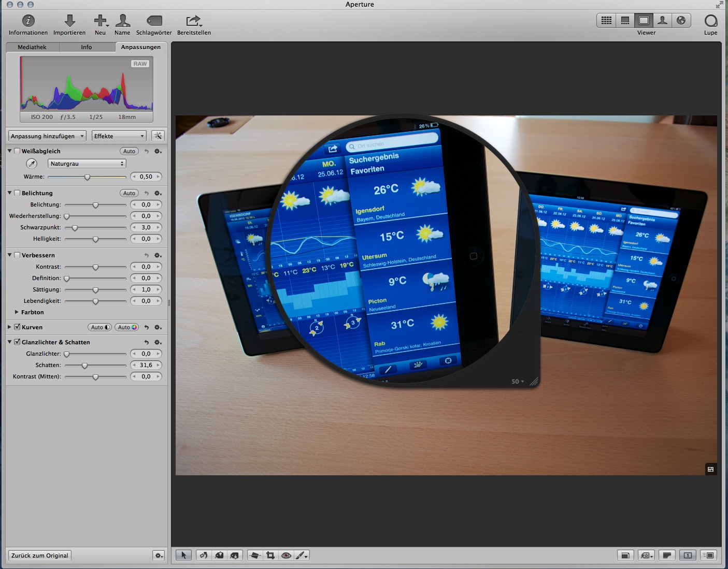The image size is (728, 569).
Task: Open the Faces view in toolbar
Action: coord(662,21)
